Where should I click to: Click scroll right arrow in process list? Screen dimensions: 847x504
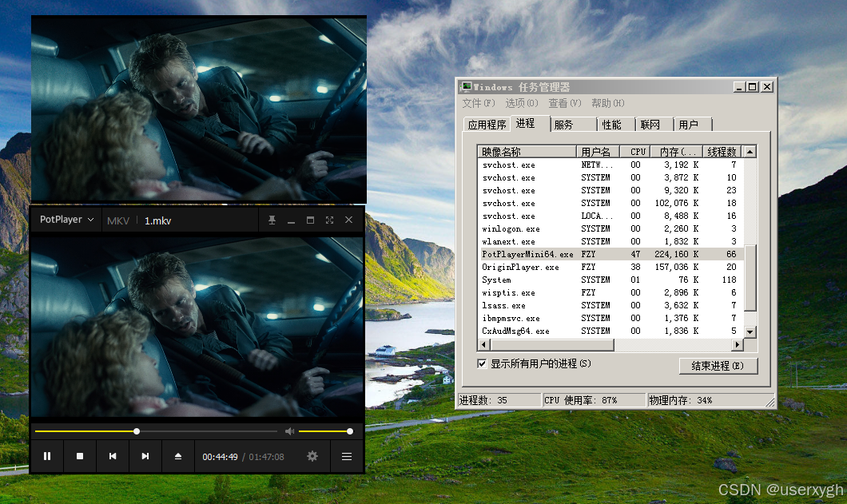coord(738,344)
